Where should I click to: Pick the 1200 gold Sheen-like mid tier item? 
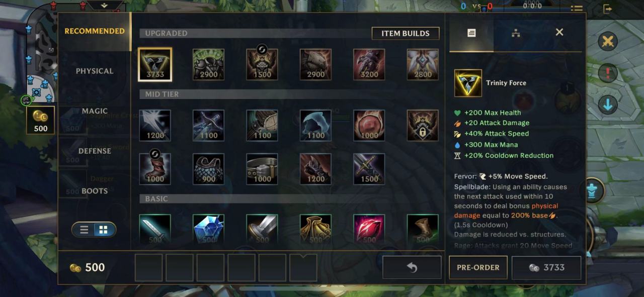[x=155, y=126]
